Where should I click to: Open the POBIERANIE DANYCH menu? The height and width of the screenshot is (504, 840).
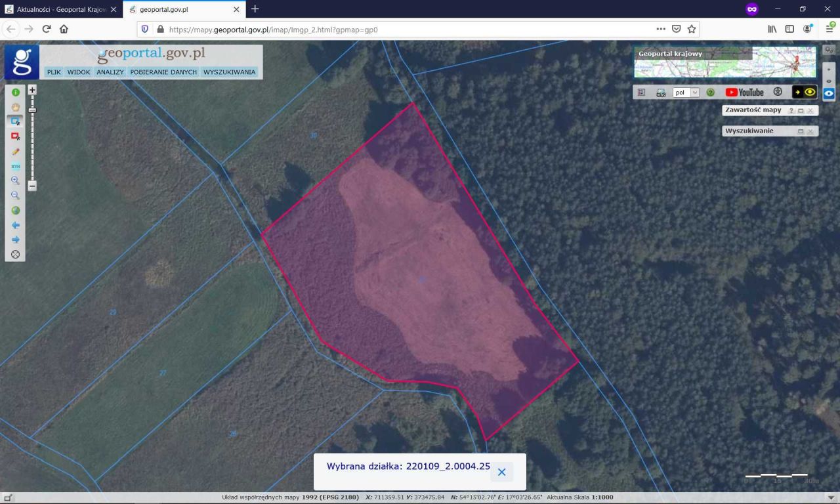163,72
